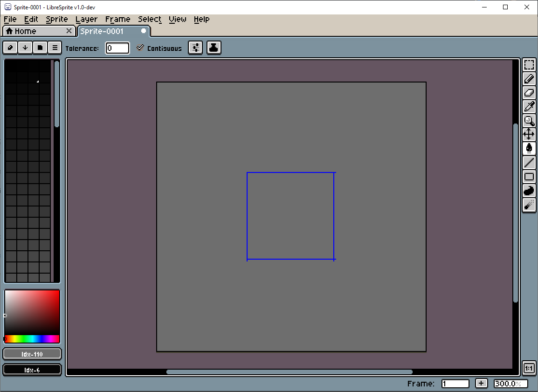Click the palette edit mode button
The width and height of the screenshot is (538, 392).
(10, 48)
